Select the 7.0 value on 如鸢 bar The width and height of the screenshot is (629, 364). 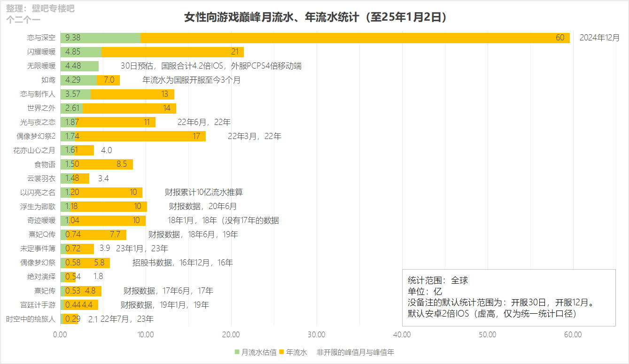109,80
